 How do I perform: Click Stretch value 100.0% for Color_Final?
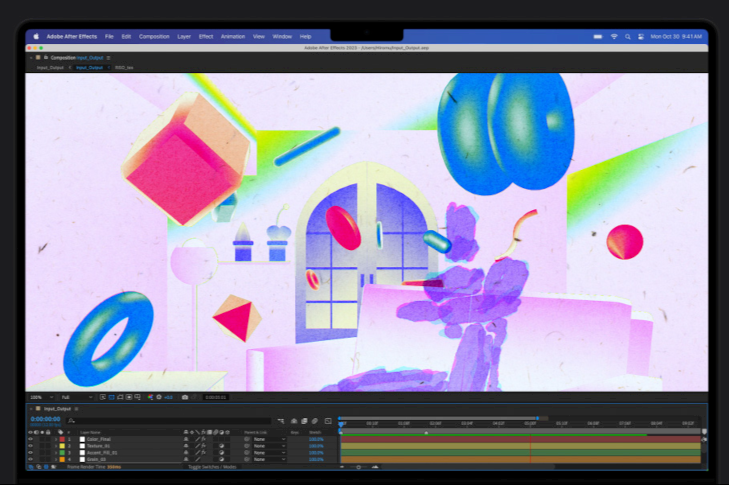[x=316, y=439]
